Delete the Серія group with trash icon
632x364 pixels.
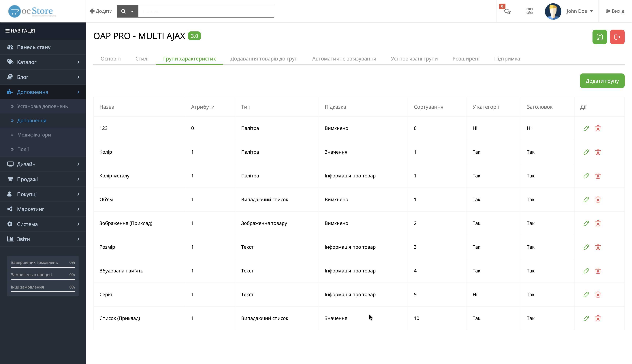(598, 295)
